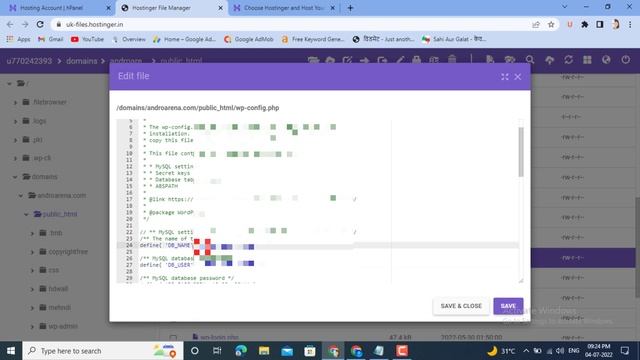Expand the logs folder in tree

[16, 121]
